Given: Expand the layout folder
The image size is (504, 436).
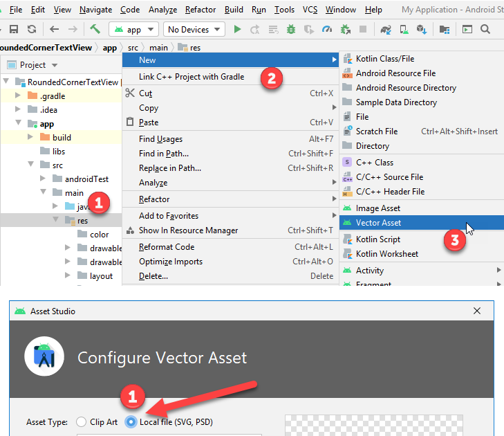Looking at the screenshot, I should point(68,275).
